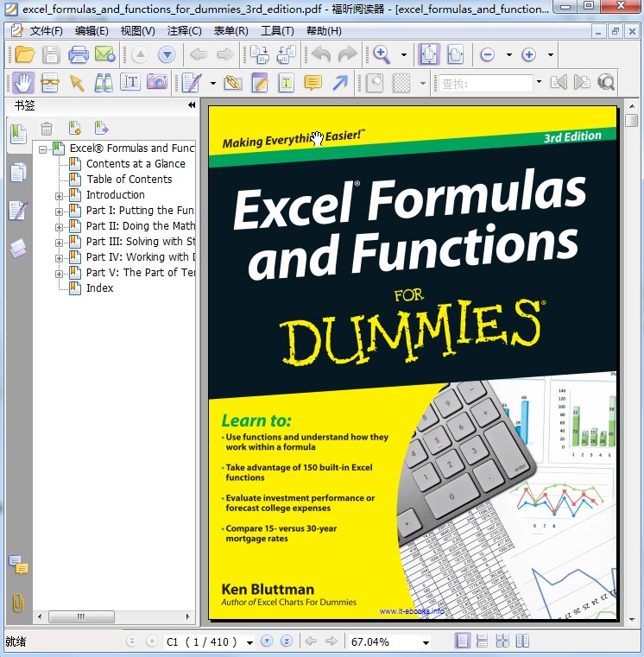Click the zoom out minus button
The height and width of the screenshot is (657, 644).
click(487, 54)
